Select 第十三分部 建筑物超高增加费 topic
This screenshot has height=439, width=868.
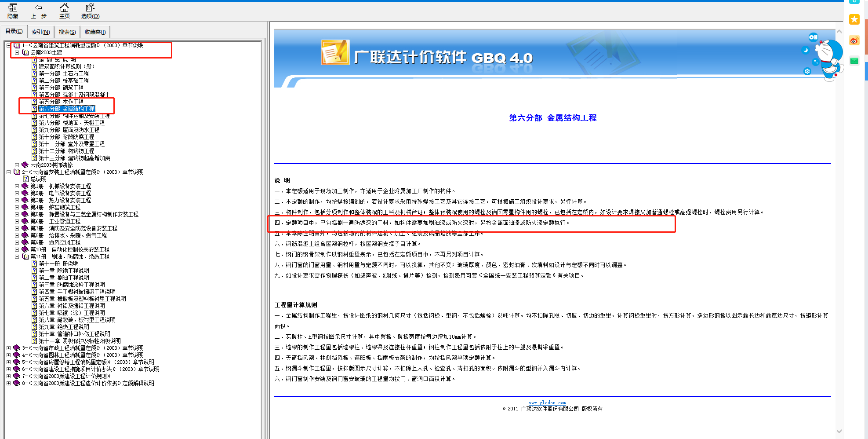click(x=74, y=158)
